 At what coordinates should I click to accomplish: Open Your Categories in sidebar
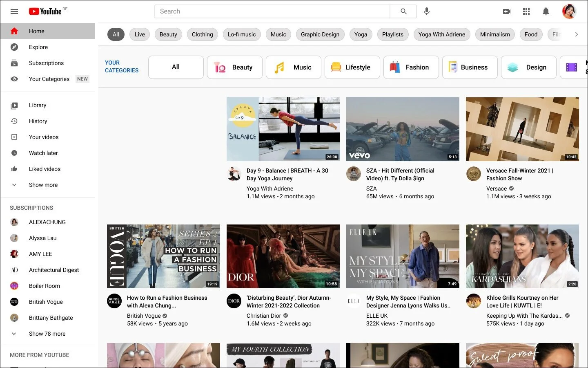click(47, 79)
